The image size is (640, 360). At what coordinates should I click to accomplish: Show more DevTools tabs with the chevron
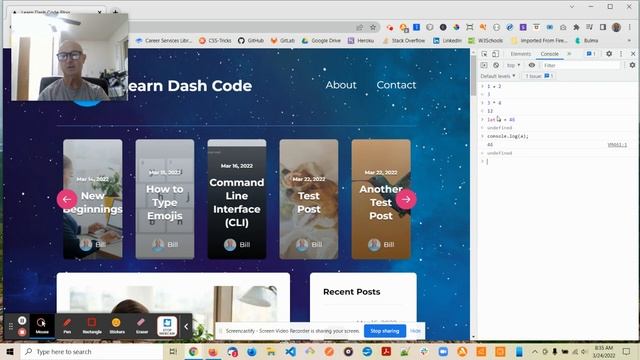(x=569, y=54)
